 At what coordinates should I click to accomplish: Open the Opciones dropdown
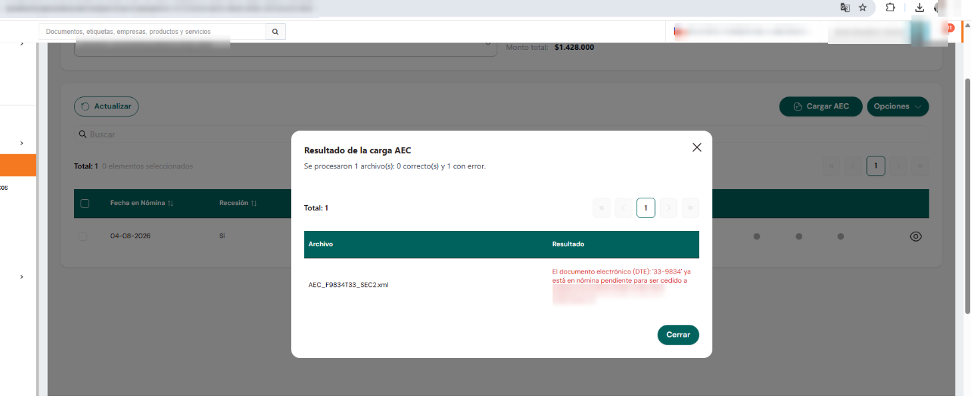pos(897,106)
